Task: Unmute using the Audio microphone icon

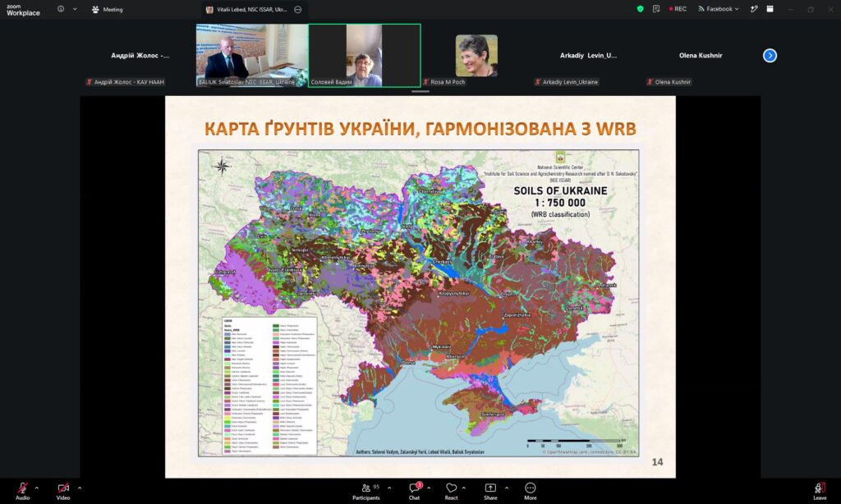Action: 22,488
